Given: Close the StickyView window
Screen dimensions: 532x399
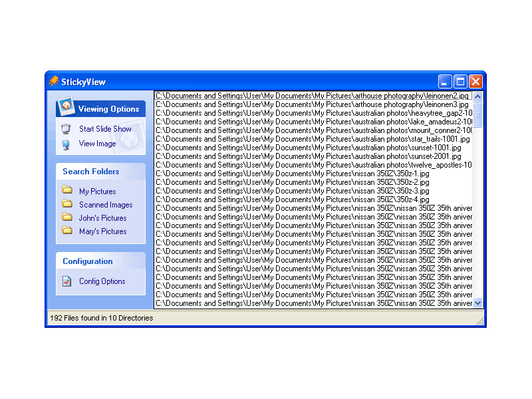Looking at the screenshot, I should point(475,81).
